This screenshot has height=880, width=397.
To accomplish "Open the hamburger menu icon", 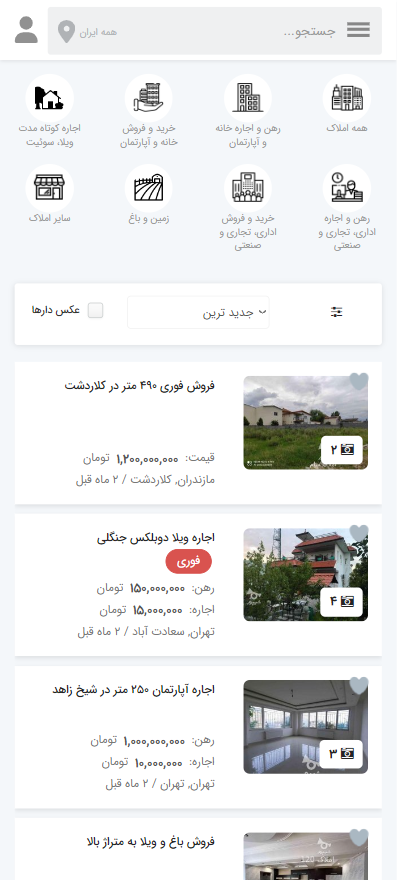I will point(358,30).
